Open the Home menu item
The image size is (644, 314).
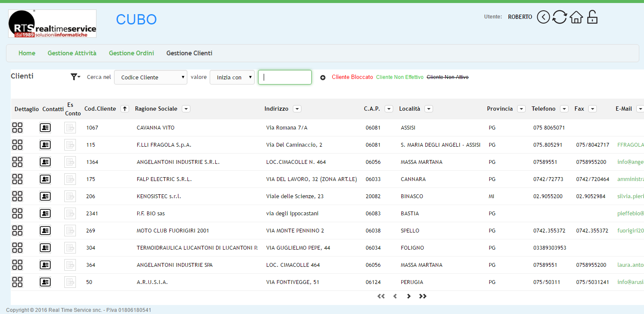tap(27, 53)
